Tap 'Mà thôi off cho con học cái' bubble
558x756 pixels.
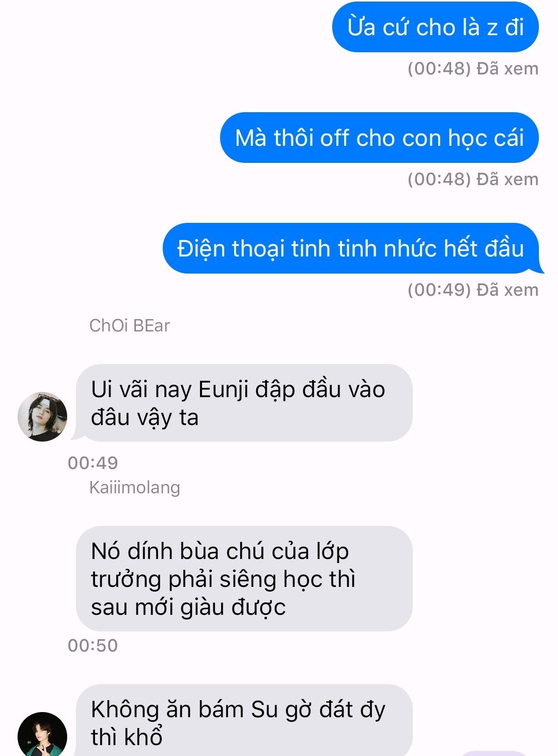click(379, 138)
